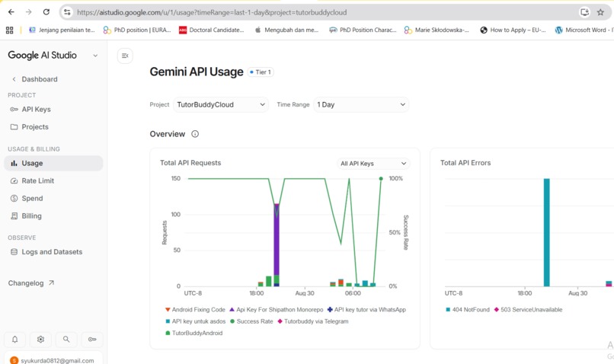The width and height of the screenshot is (614, 364).
Task: Toggle Tutorbuddy via Telegram legend entry
Action: click(313, 321)
